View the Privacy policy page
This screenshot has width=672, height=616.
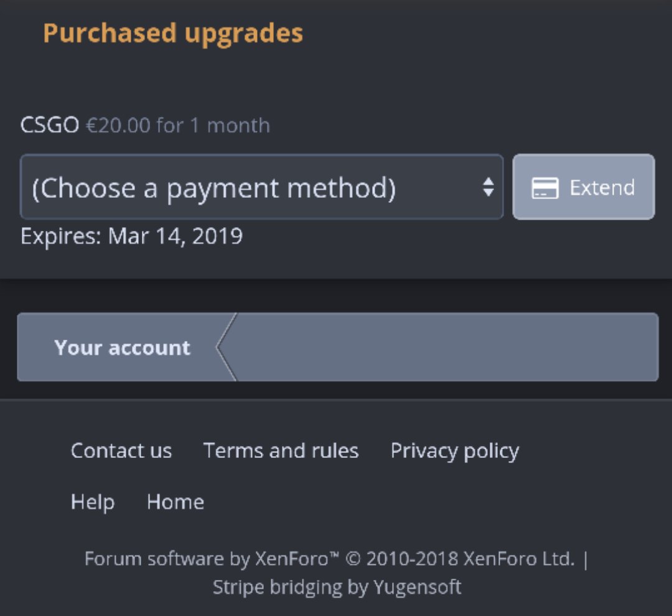454,450
